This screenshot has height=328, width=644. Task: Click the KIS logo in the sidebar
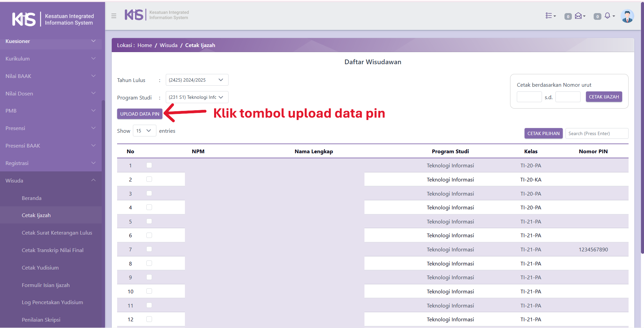pyautogui.click(x=24, y=19)
